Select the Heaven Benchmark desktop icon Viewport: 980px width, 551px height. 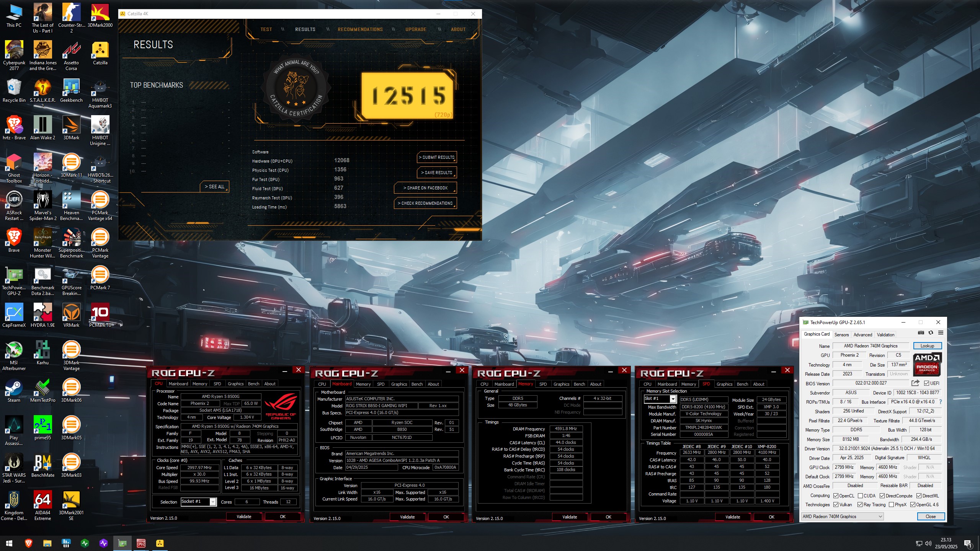click(71, 206)
